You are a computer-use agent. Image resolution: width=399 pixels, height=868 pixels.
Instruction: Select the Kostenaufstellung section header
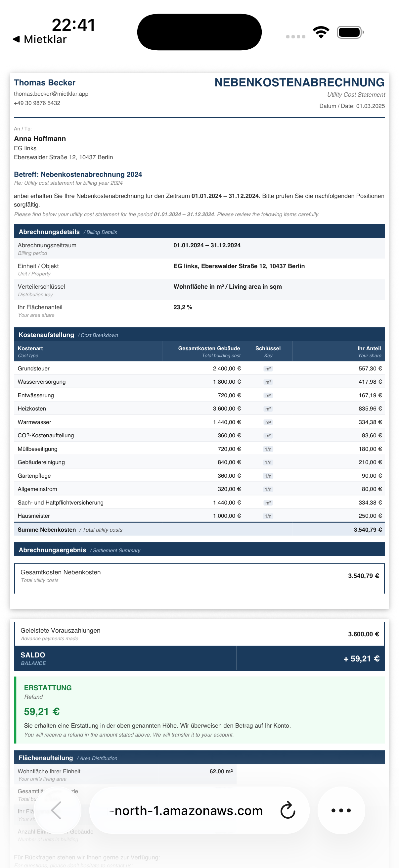[x=199, y=335]
